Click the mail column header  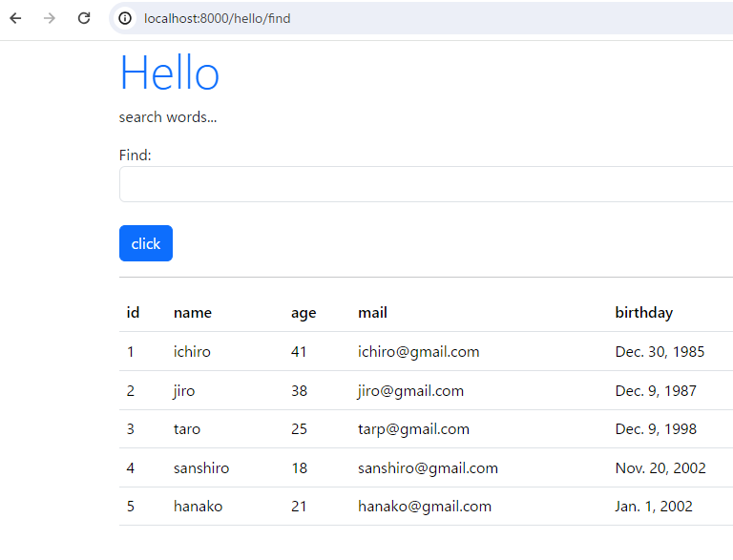(x=372, y=313)
